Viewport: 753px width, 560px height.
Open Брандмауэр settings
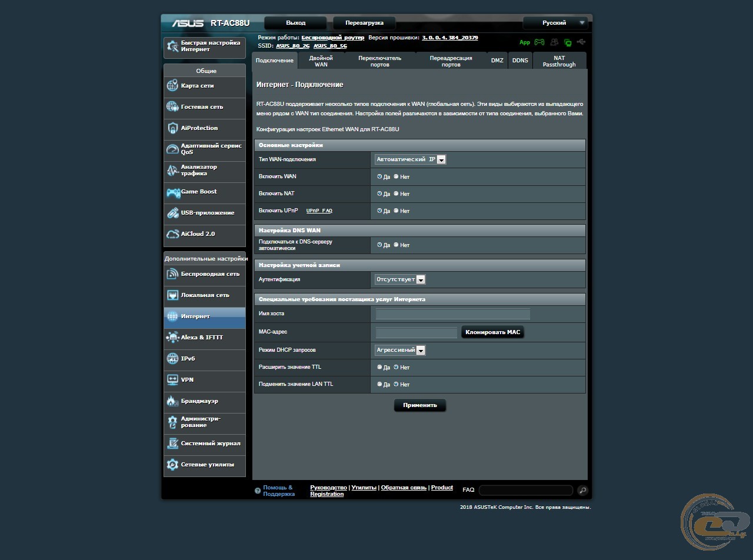pyautogui.click(x=205, y=402)
